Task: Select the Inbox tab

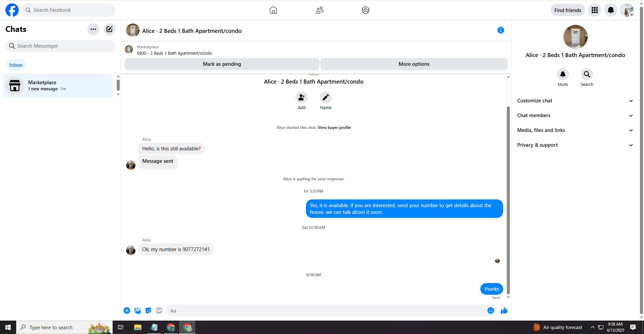Action: [16, 65]
